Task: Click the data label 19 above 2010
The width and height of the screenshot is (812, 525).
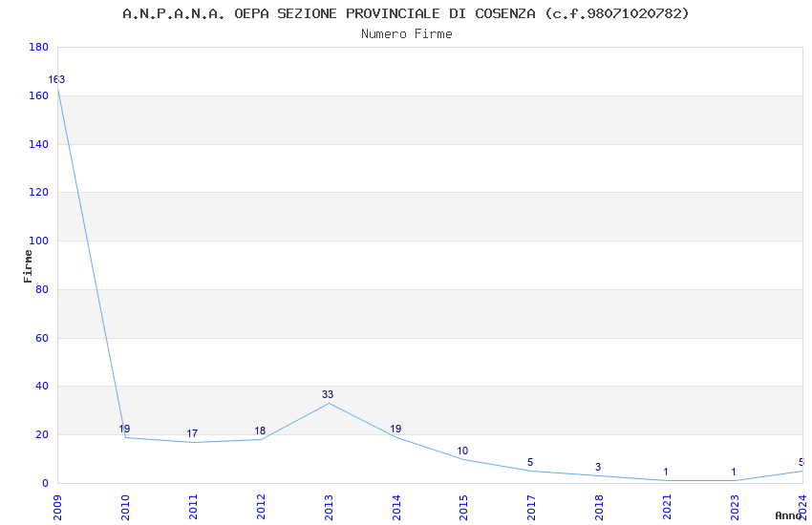Action: pos(124,429)
